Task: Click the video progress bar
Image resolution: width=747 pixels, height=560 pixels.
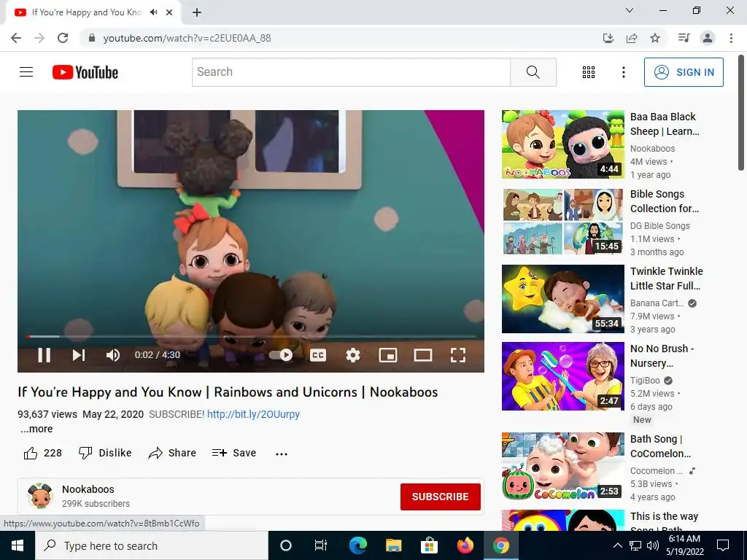Action: point(251,336)
